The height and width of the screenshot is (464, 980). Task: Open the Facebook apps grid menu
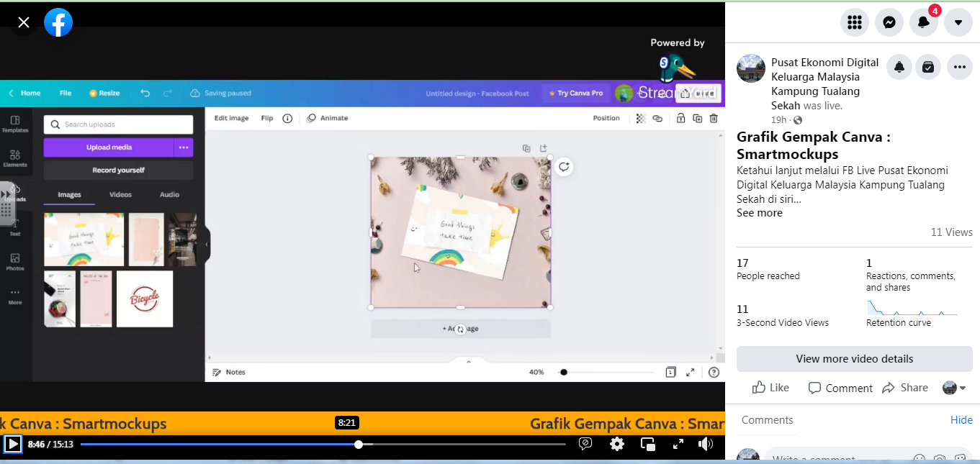pos(855,22)
